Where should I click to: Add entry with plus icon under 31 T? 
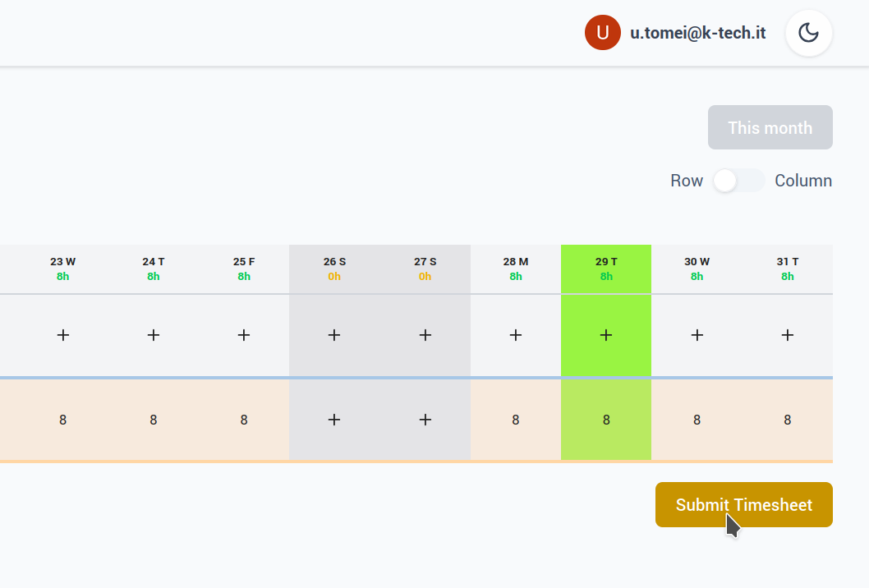(x=787, y=335)
